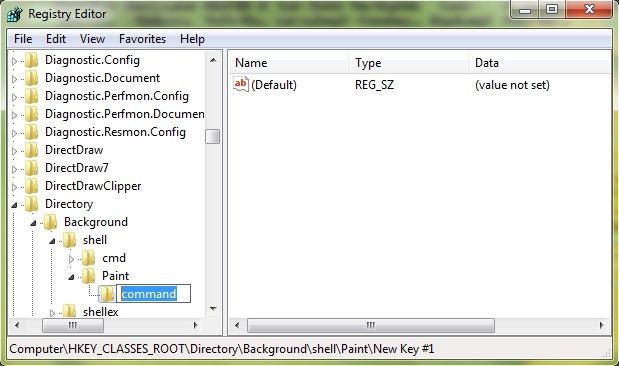Open the Help menu
619x366 pixels.
click(192, 39)
